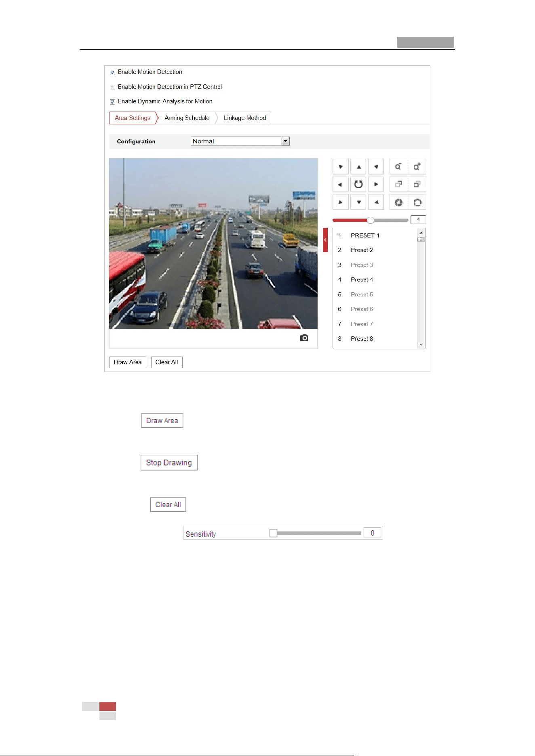
Task: Pan the PTZ camera up-left
Action: (x=341, y=167)
